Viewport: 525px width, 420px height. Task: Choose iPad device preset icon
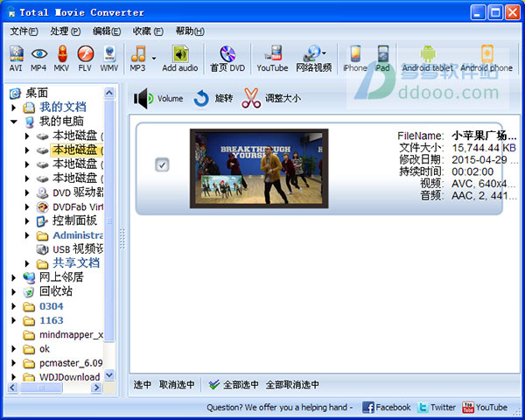pyautogui.click(x=383, y=54)
